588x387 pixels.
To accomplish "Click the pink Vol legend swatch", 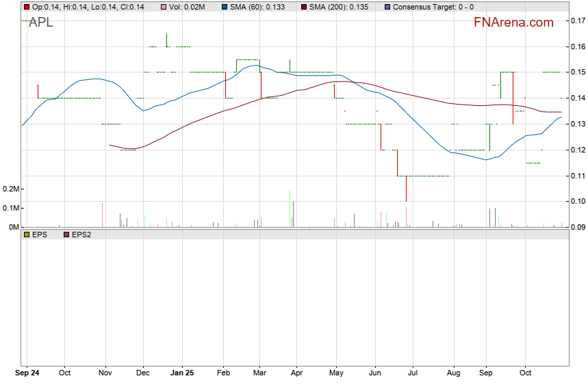I will (x=164, y=7).
